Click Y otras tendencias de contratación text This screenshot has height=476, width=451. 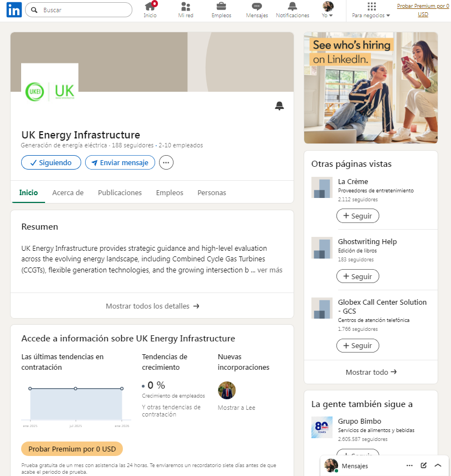(x=171, y=411)
